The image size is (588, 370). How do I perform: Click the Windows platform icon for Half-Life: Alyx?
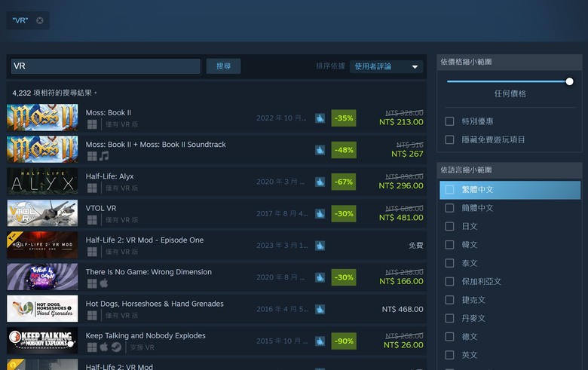click(x=92, y=188)
